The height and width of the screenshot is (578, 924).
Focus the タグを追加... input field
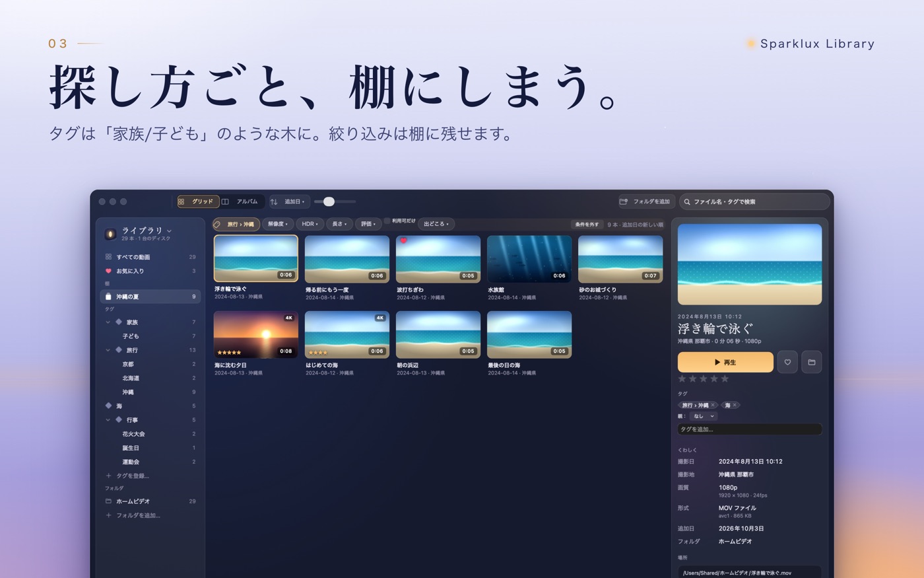(750, 429)
